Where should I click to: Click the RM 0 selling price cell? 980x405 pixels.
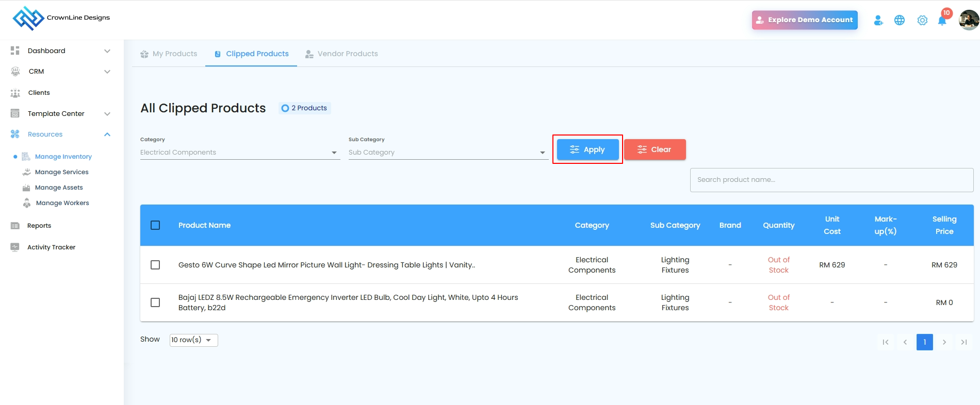[x=944, y=302]
